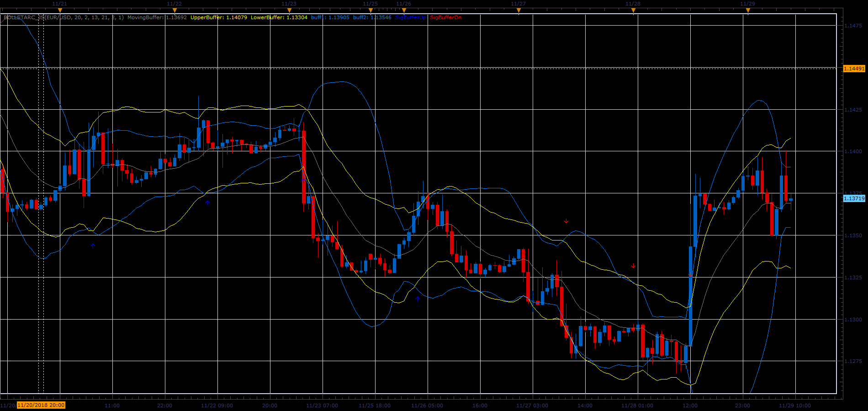Viewport: 868px width, 411px height.
Task: Click the orange day marker under 11/23
Action: click(289, 11)
